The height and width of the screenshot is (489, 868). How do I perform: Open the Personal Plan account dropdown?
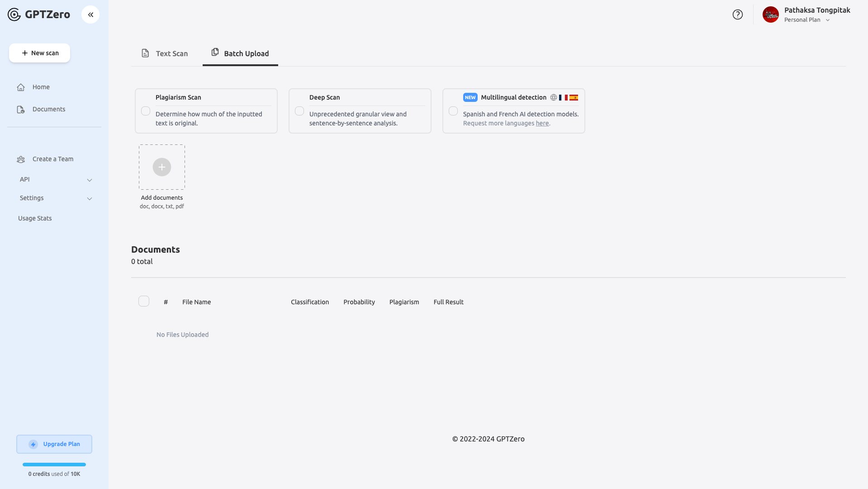click(827, 20)
